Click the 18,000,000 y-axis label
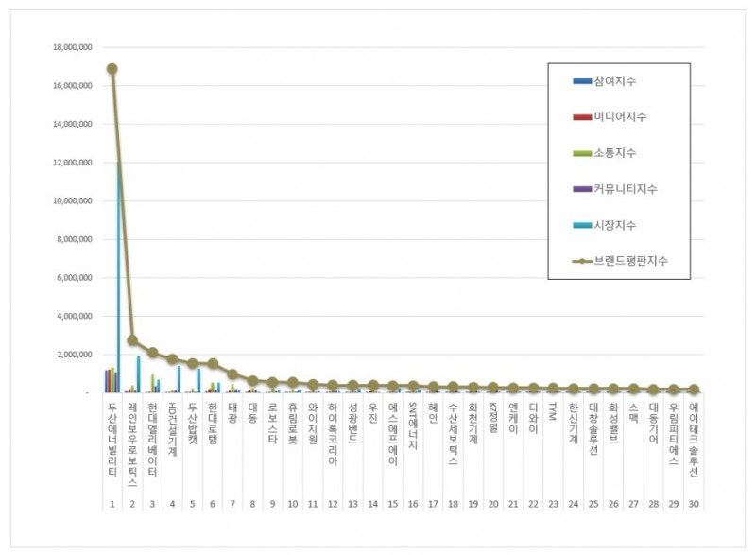Viewport: 756px width, 555px height. pyautogui.click(x=73, y=47)
